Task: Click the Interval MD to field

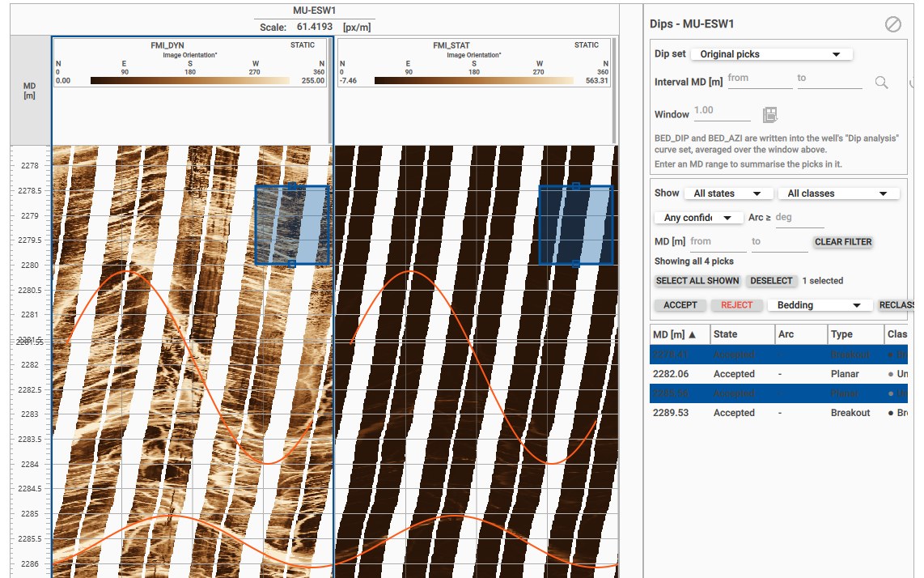Action: (829, 79)
